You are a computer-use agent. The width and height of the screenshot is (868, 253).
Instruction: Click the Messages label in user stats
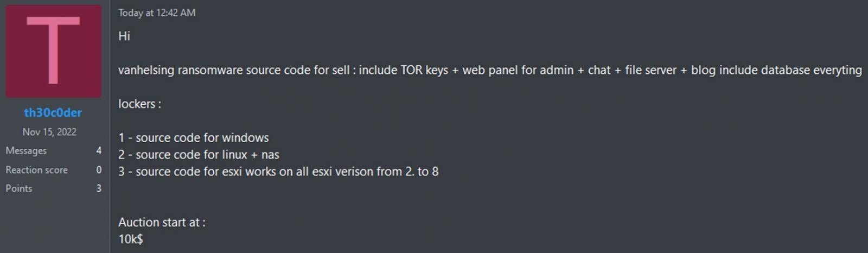pyautogui.click(x=26, y=151)
